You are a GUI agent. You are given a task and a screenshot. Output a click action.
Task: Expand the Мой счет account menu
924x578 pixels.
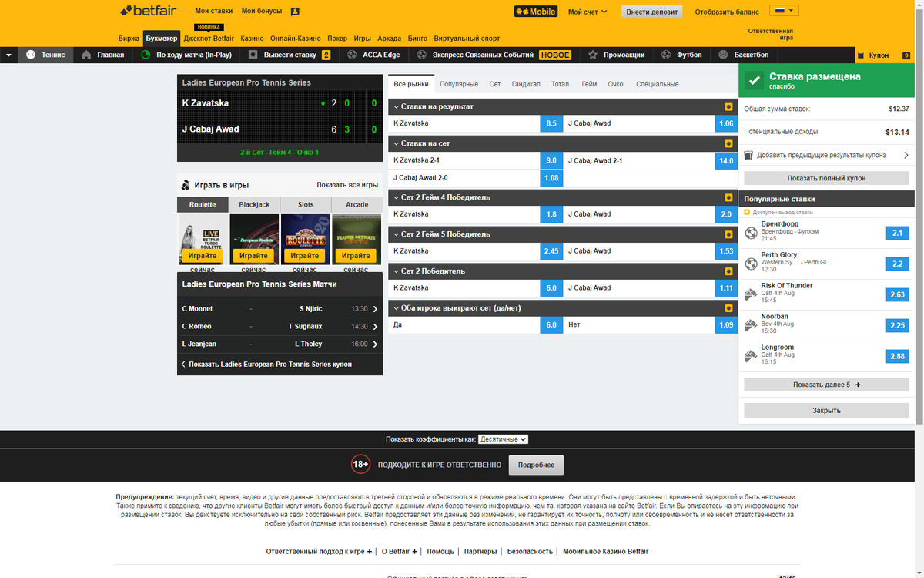pyautogui.click(x=588, y=12)
